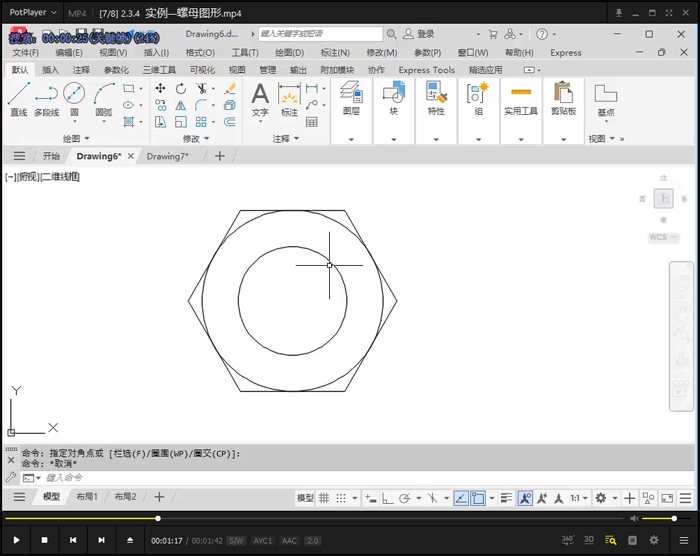
Task: Select the 直线 (Line) tool
Action: (x=19, y=99)
